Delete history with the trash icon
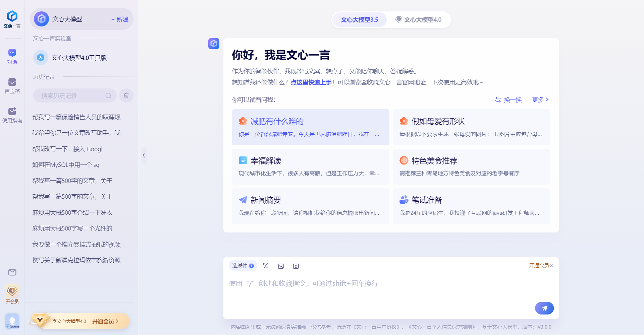The width and height of the screenshot is (644, 335). coord(126,95)
